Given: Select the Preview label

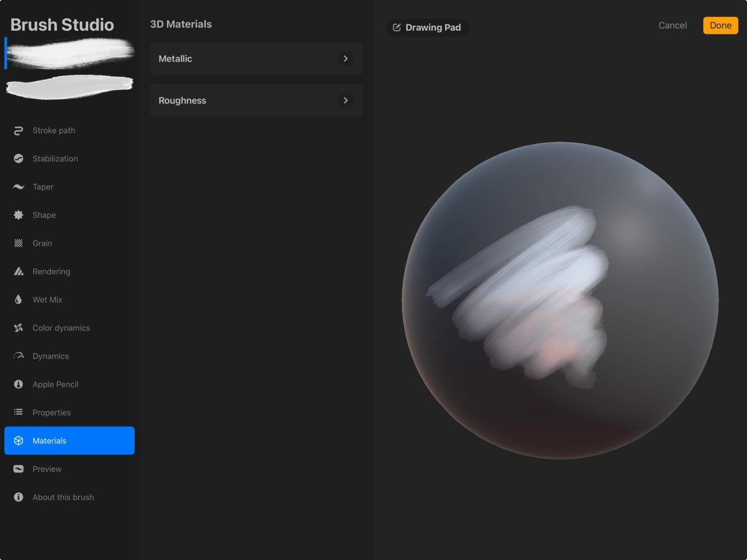Looking at the screenshot, I should tap(47, 469).
